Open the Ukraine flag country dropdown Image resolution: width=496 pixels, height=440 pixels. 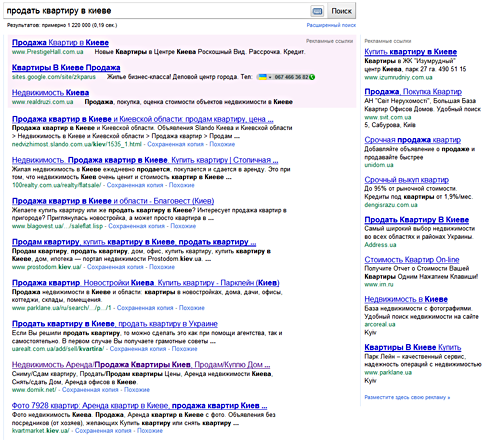[x=265, y=77]
